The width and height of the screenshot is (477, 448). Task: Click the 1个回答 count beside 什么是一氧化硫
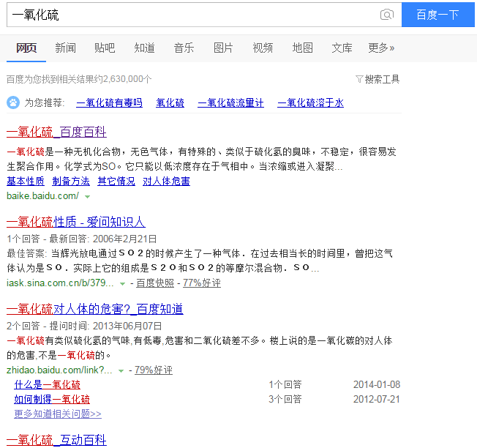click(x=285, y=385)
